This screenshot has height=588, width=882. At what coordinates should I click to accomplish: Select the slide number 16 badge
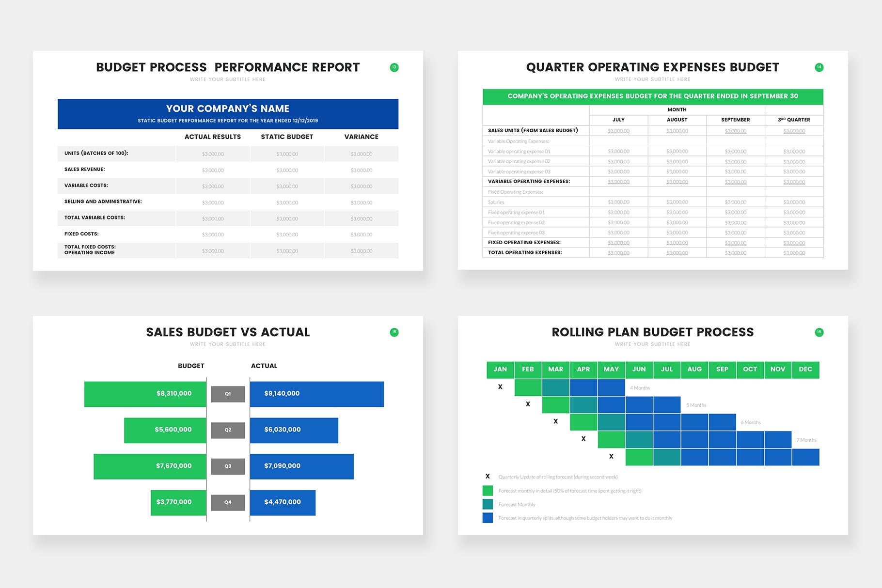click(x=819, y=332)
